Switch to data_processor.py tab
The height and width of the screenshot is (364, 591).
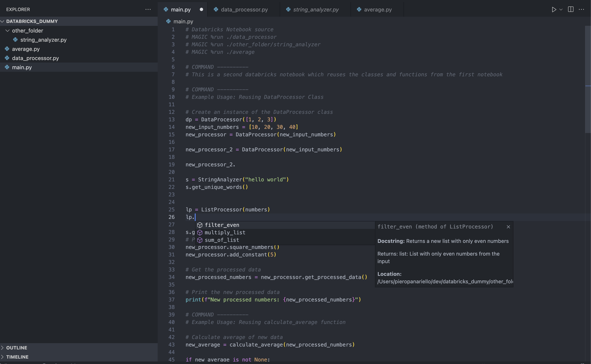point(244,10)
